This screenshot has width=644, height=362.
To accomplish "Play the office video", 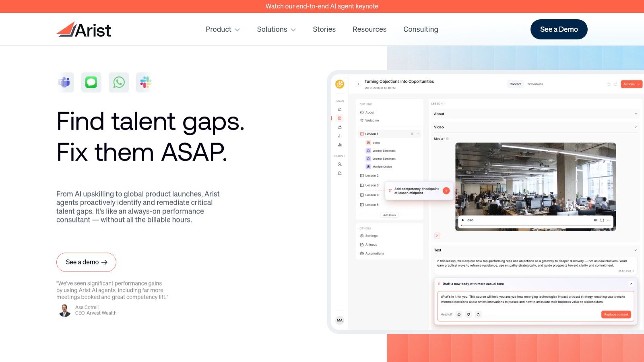I will (463, 220).
